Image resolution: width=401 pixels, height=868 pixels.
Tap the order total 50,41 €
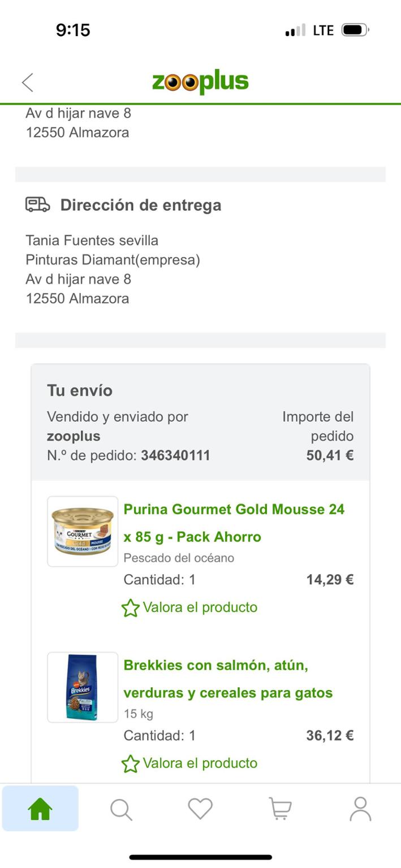coord(330,455)
